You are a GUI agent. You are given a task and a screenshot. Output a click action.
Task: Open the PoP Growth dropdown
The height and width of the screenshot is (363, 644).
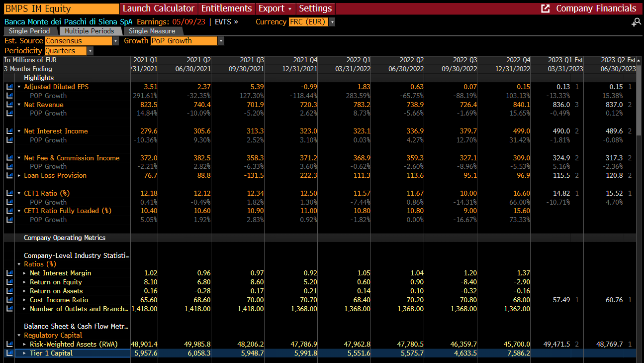[187, 41]
